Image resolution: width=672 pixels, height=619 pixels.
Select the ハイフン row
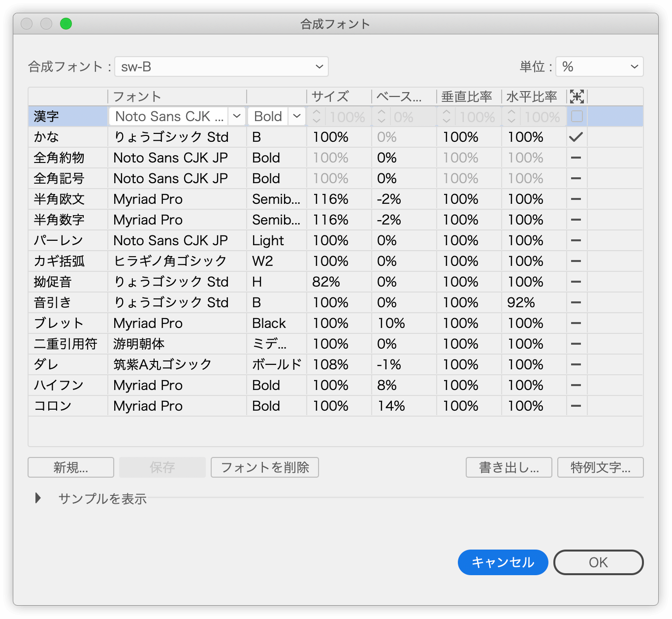click(x=336, y=385)
